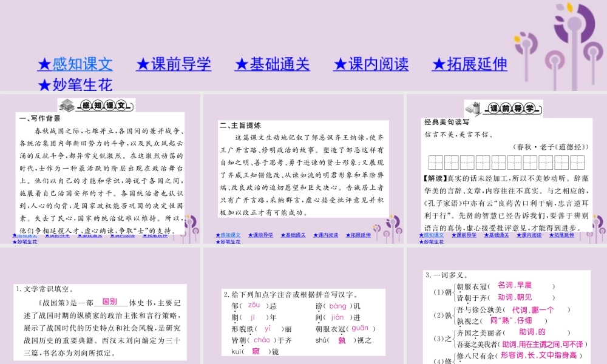Click small ★课前导学 link in 主旨提炼 slide

pyautogui.click(x=260, y=235)
